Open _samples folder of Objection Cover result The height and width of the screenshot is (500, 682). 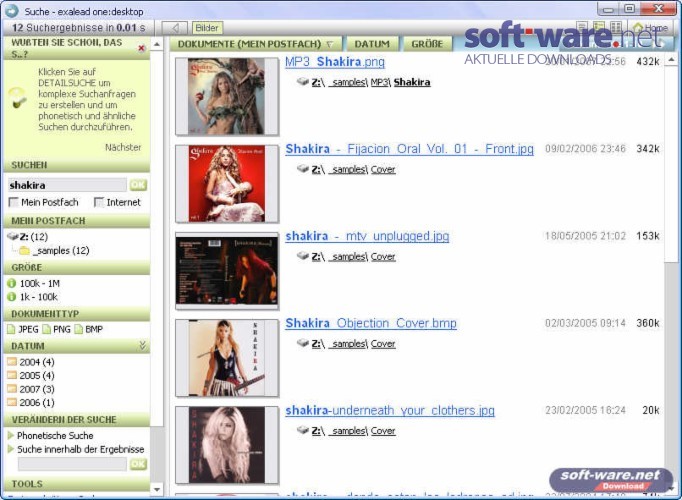point(348,344)
